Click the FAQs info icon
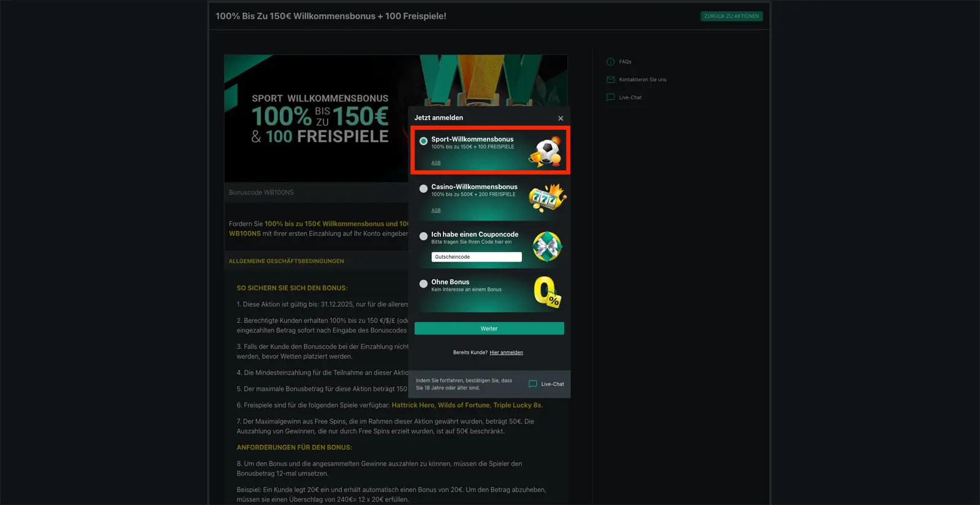 [611, 62]
